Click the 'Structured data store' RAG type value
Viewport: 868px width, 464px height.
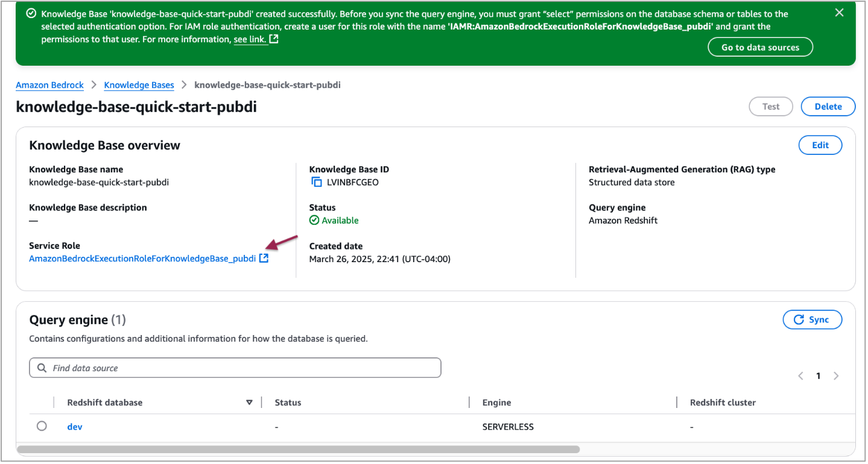click(632, 182)
